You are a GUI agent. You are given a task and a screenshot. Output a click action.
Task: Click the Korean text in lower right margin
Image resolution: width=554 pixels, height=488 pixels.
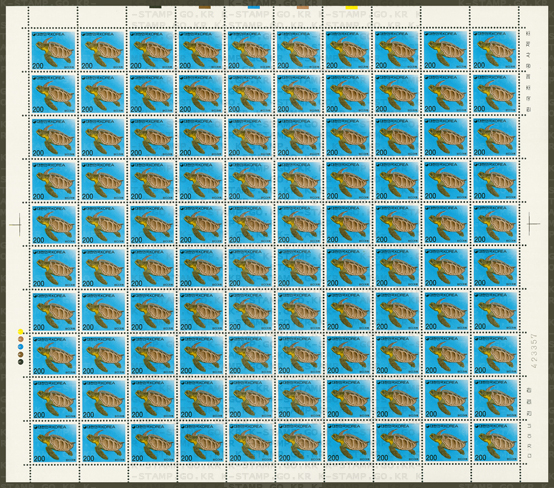[529, 422]
